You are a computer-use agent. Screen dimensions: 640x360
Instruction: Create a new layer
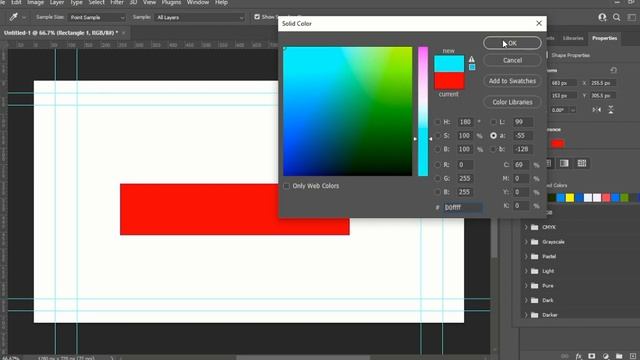633,356
